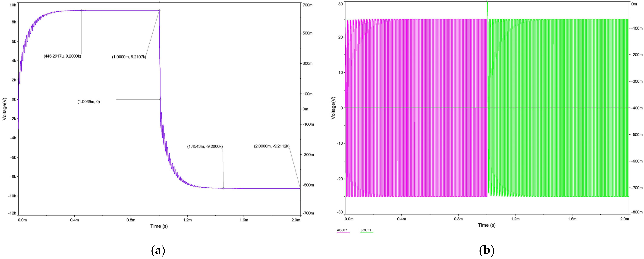This screenshot has width=644, height=259.
Task: Click the Time (s) label under right plot
Action: coord(486,225)
